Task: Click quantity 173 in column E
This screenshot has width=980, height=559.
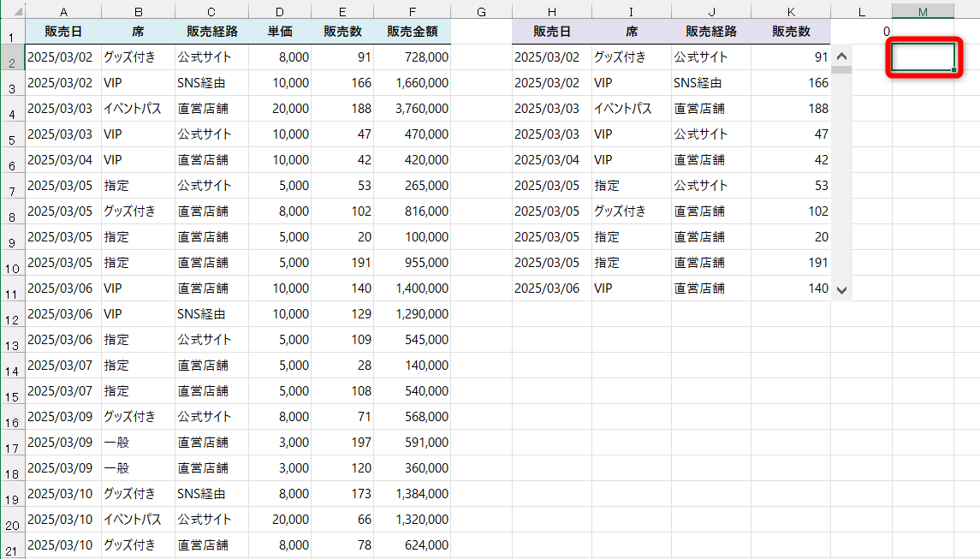Action: pos(342,493)
